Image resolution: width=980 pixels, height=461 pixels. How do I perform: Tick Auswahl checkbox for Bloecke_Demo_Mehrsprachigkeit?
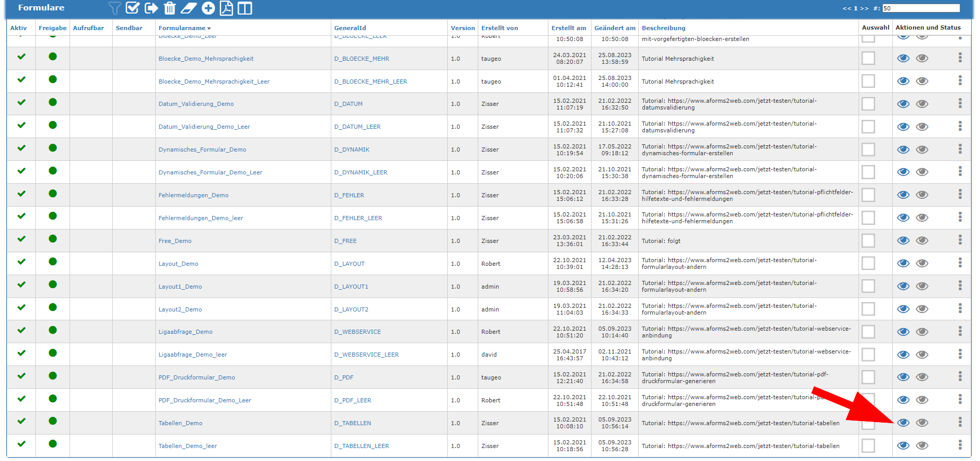pos(868,58)
